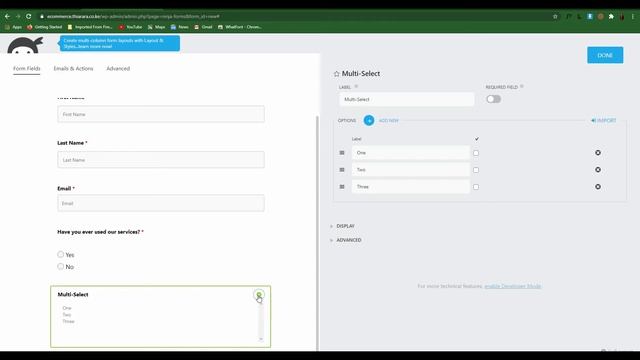Open the WhatFont Chrome bookmark
640x360 pixels.
pos(240,27)
